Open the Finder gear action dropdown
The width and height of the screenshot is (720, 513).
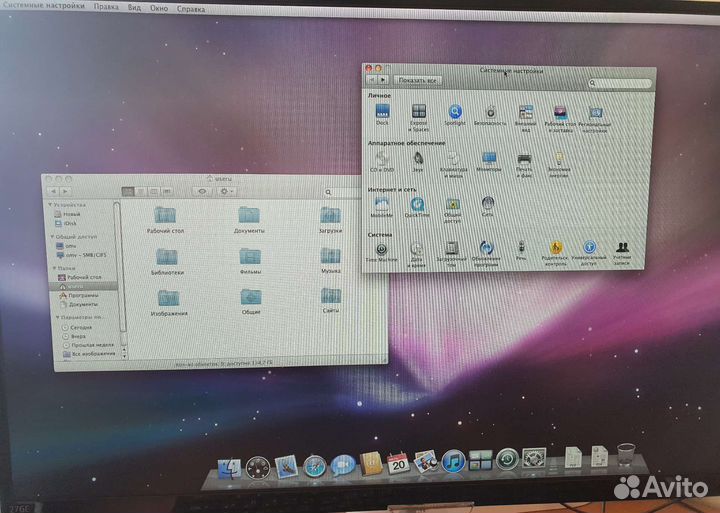pos(226,191)
